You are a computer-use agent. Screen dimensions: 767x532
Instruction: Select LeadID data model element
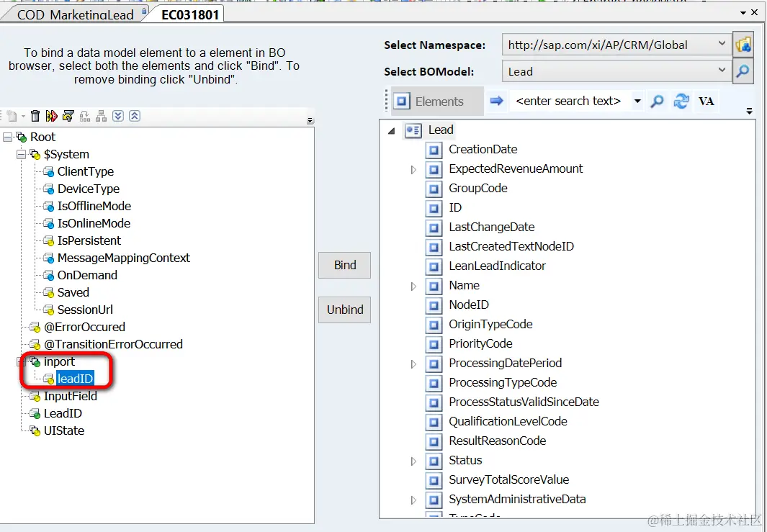click(x=63, y=413)
